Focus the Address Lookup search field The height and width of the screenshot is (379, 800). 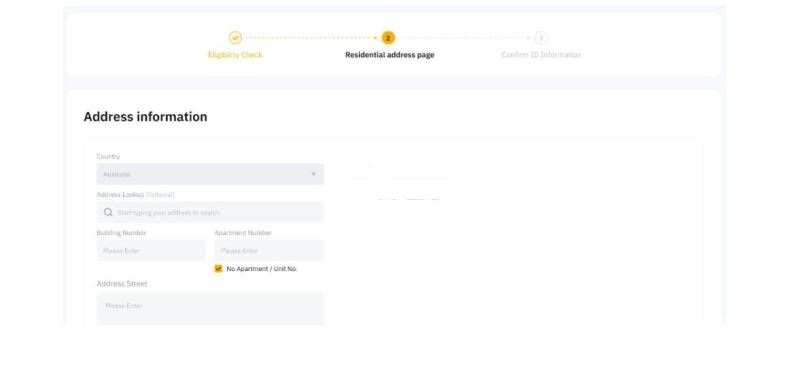click(x=210, y=212)
